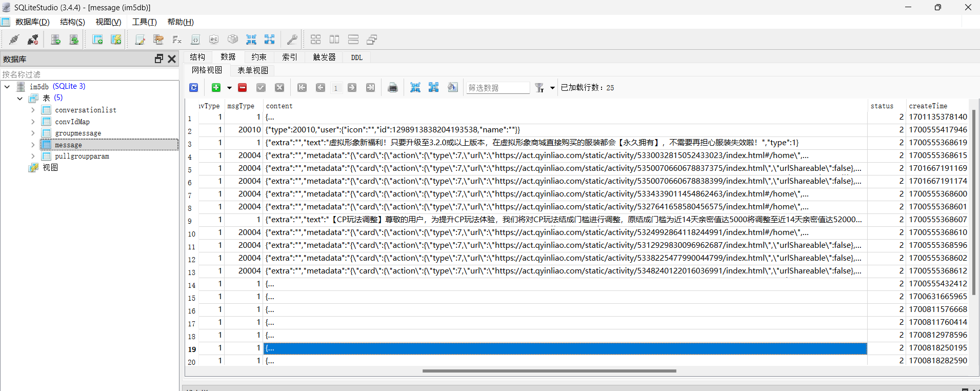Open the 视图(V) menu
The image size is (980, 391).
[x=108, y=22]
